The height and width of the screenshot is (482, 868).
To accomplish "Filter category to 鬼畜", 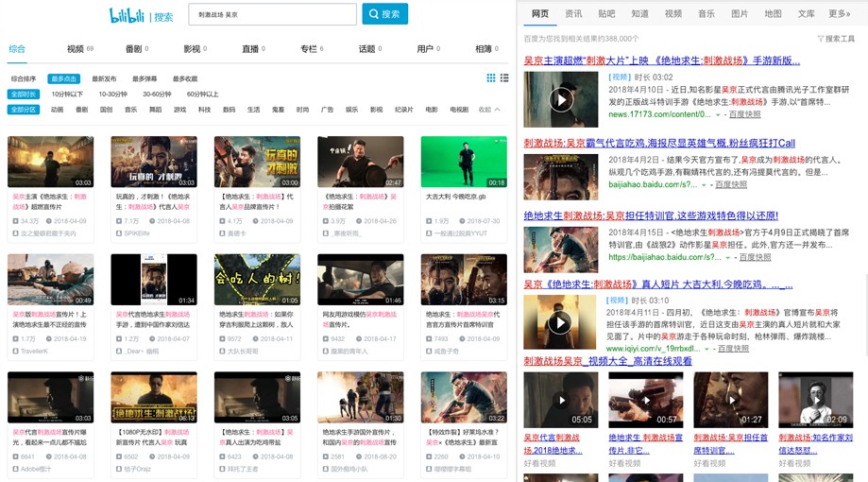I will point(278,110).
